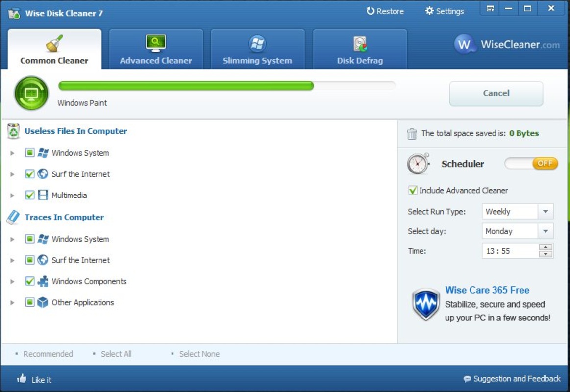Uncheck the Multimedia checkbox

(30, 195)
